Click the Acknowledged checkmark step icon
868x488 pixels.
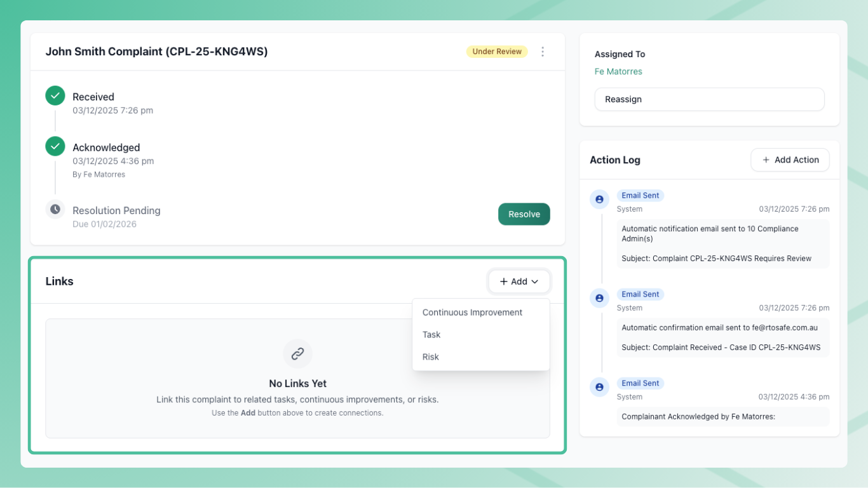pyautogui.click(x=55, y=146)
